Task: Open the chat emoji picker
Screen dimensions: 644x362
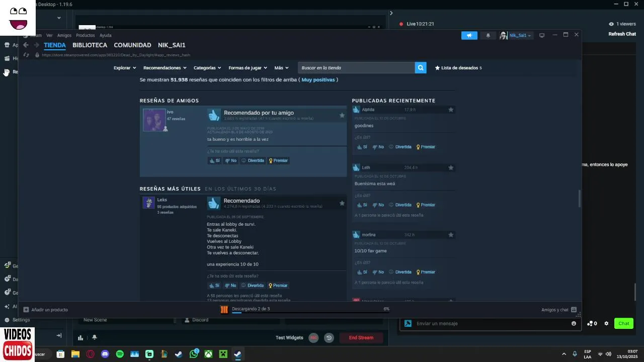Action: 574,323
